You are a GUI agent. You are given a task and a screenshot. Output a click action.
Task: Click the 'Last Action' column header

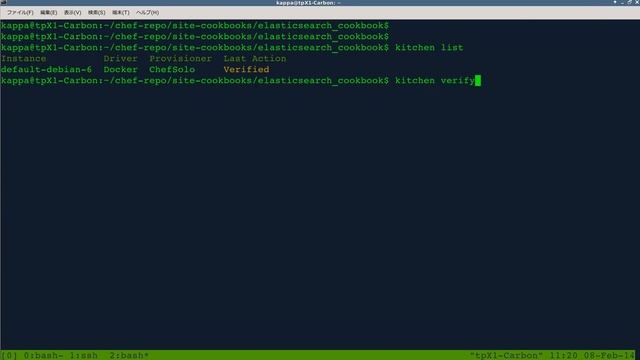pyautogui.click(x=255, y=58)
